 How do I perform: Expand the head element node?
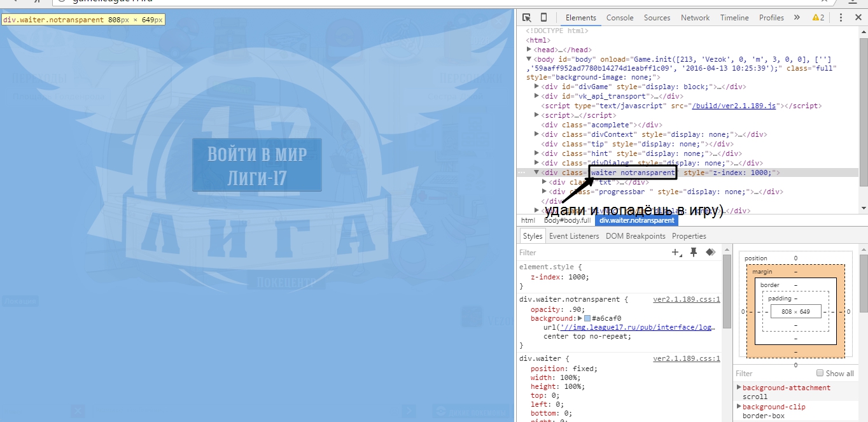click(529, 50)
